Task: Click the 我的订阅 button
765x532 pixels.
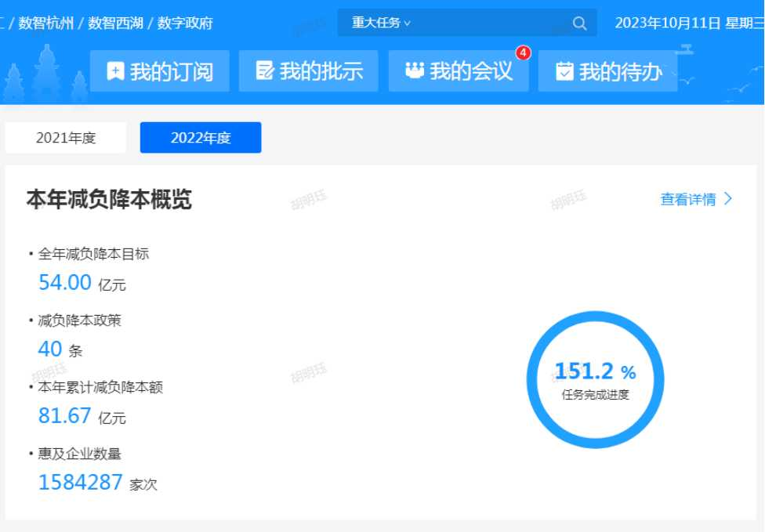Action: 159,71
